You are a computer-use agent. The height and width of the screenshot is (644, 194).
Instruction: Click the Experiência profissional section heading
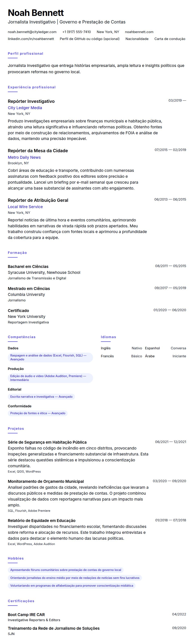click(32, 87)
